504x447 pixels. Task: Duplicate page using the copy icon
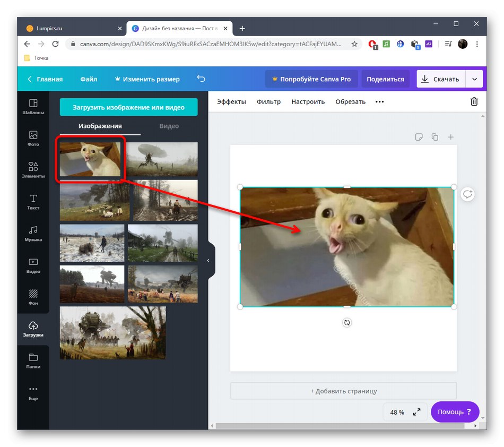pyautogui.click(x=435, y=137)
